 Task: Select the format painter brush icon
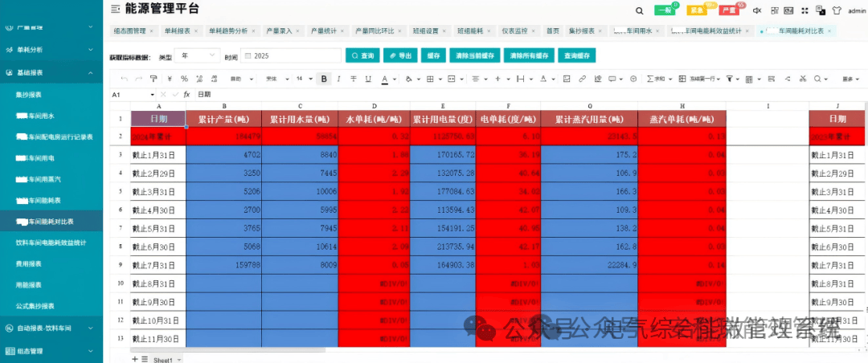tap(154, 80)
